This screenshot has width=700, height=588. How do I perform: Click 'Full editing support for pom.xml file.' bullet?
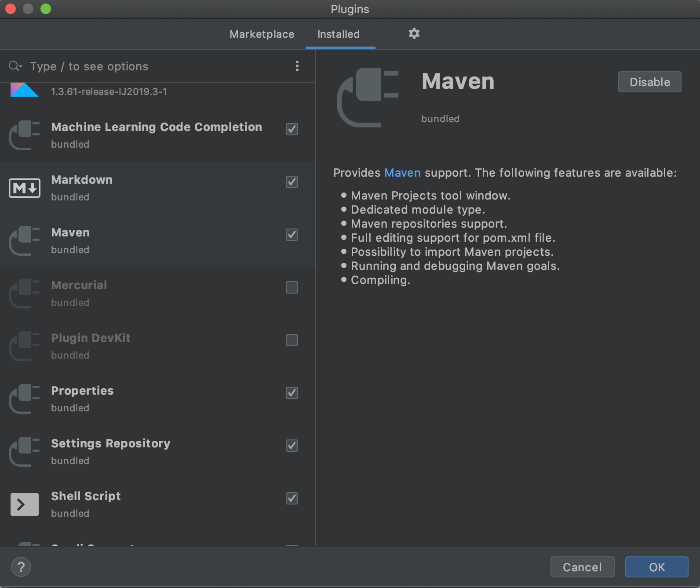pyautogui.click(x=453, y=238)
